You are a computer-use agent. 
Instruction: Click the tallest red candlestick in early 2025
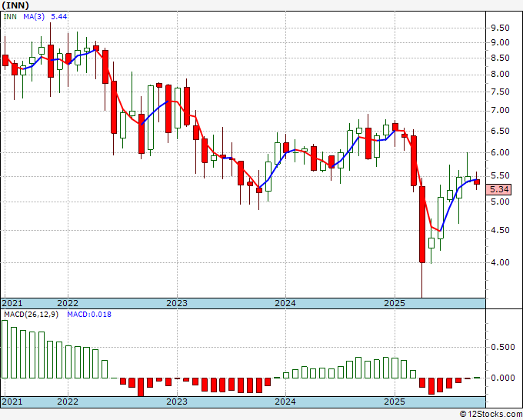[x=422, y=225]
